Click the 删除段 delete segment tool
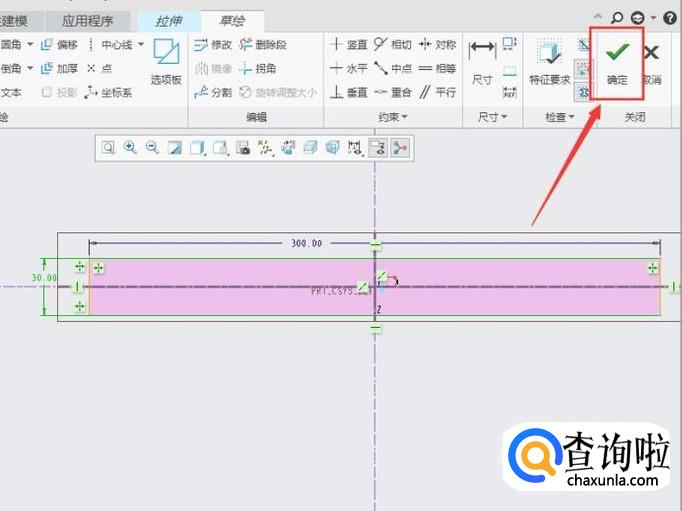This screenshot has width=682, height=511. pyautogui.click(x=263, y=44)
